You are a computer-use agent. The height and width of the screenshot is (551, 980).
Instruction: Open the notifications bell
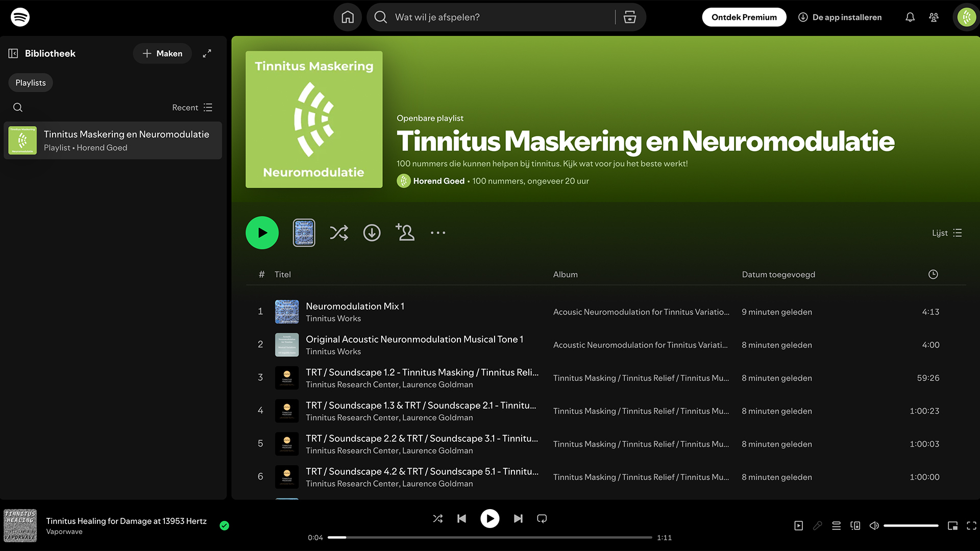click(x=910, y=17)
